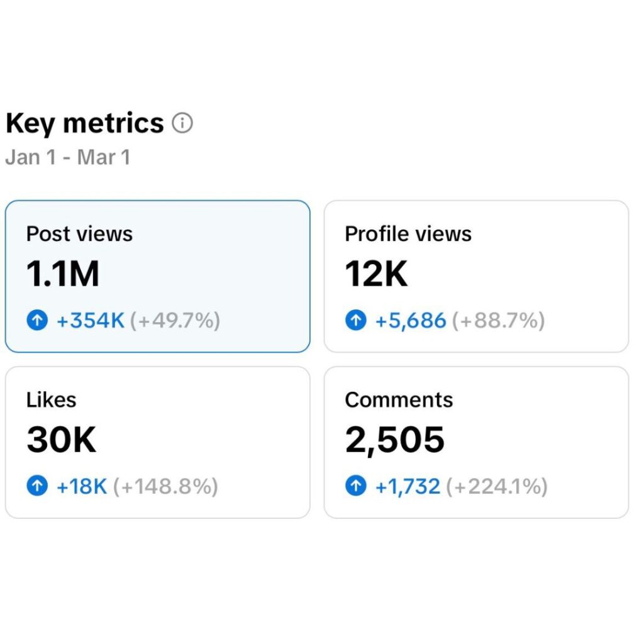The image size is (644, 644).
Task: Click the 1.1M post views value
Action: point(63,274)
